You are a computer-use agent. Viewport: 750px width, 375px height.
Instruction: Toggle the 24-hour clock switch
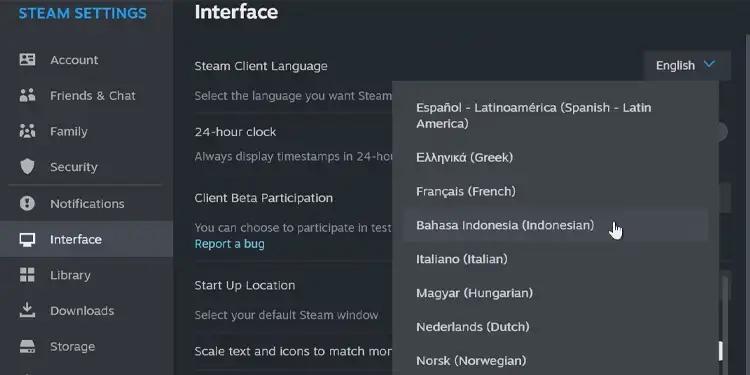click(722, 132)
